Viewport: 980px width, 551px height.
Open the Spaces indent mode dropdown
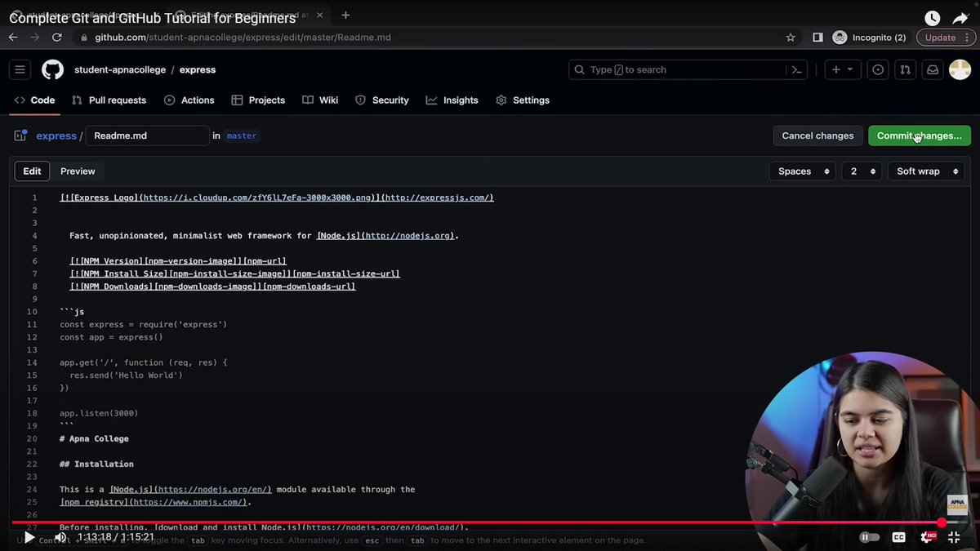(x=804, y=171)
